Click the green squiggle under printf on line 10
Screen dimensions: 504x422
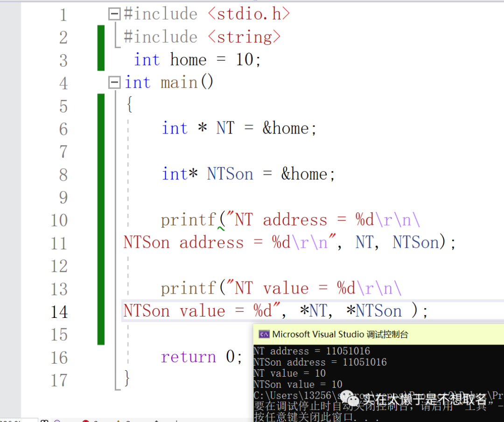coord(221,228)
